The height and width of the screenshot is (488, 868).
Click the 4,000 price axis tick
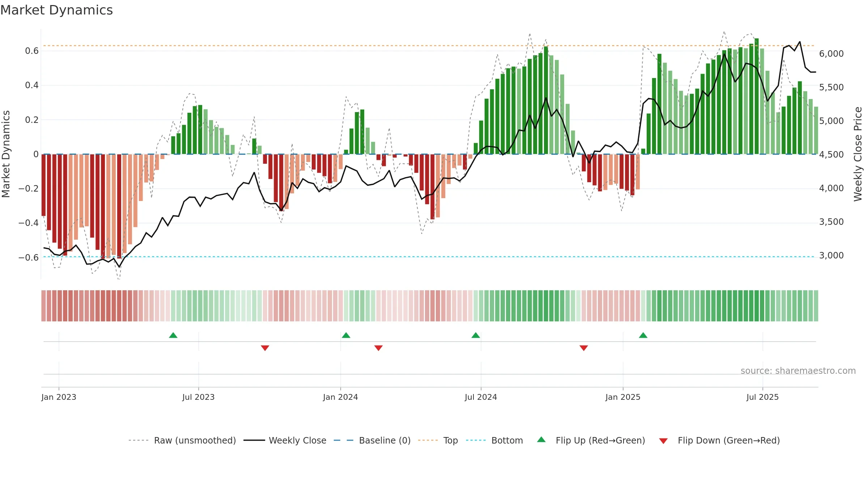831,188
